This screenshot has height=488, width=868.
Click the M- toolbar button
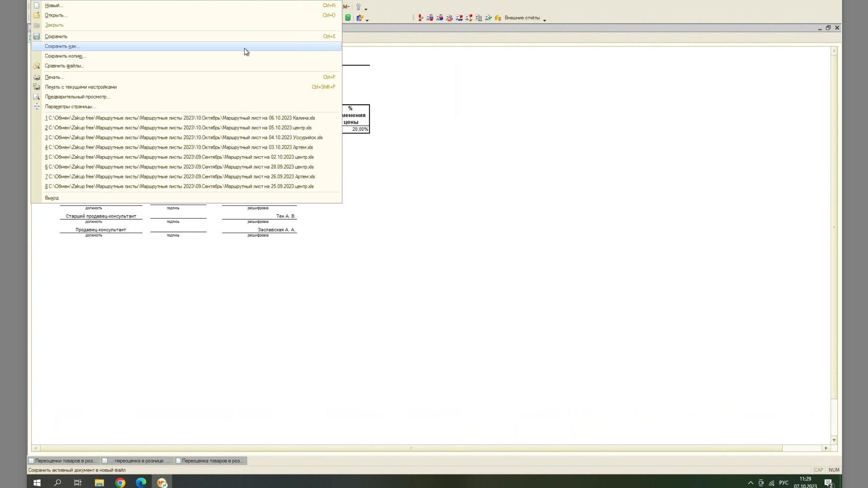pyautogui.click(x=346, y=7)
